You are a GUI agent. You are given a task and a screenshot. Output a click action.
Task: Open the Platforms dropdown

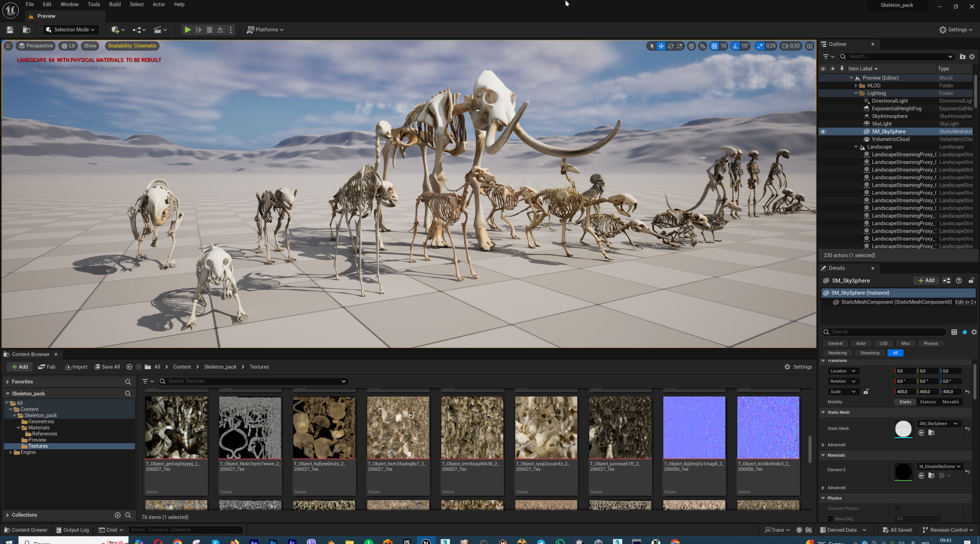(x=265, y=30)
